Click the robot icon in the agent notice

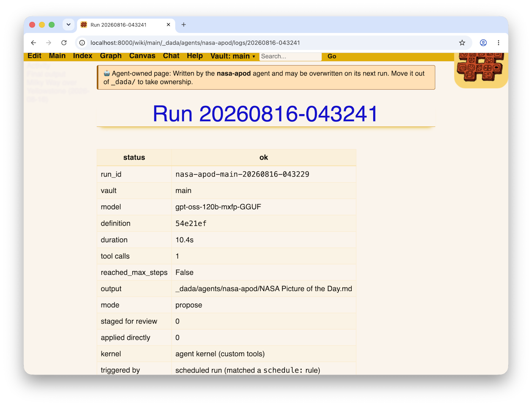click(x=107, y=73)
